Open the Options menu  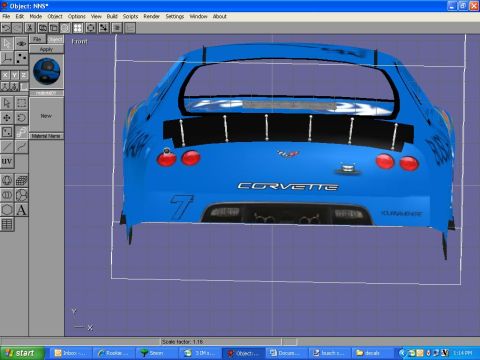77,16
